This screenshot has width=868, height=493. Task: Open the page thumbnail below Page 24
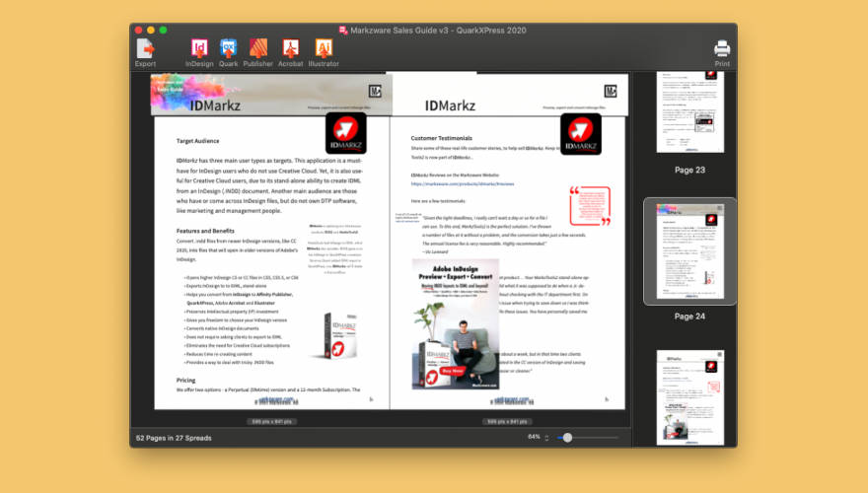click(689, 397)
